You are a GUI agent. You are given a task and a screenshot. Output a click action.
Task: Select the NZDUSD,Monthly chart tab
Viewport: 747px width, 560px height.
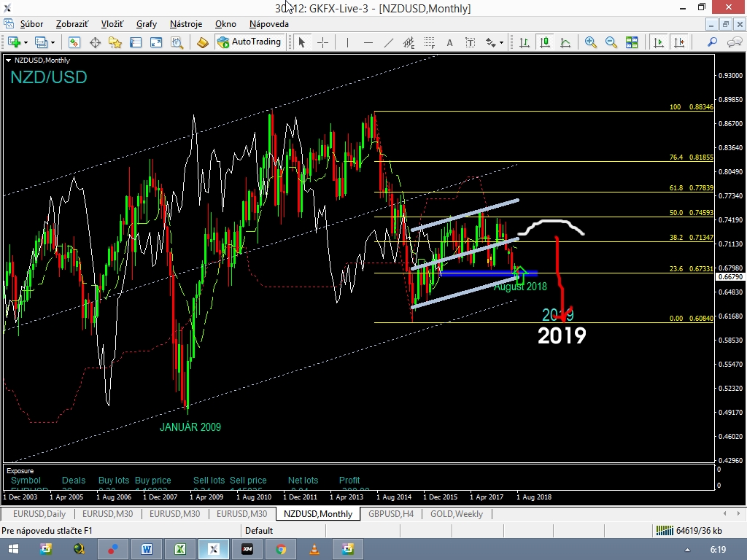tap(318, 514)
